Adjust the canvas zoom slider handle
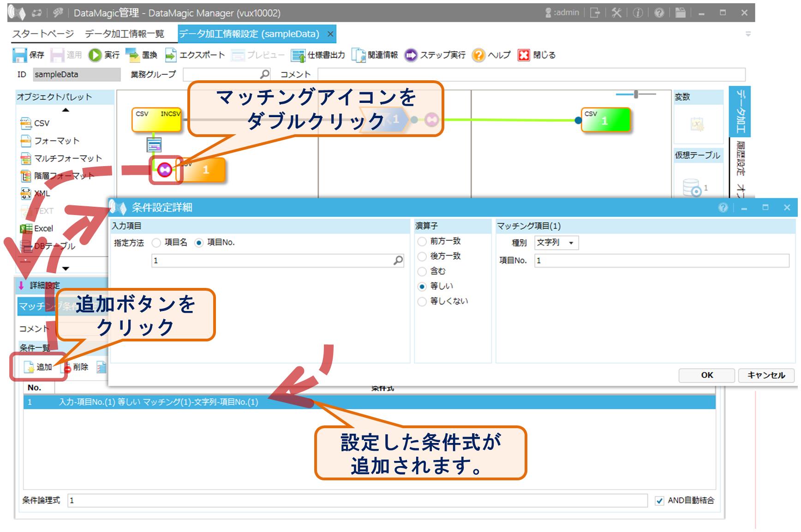The width and height of the screenshot is (801, 532). tap(636, 94)
